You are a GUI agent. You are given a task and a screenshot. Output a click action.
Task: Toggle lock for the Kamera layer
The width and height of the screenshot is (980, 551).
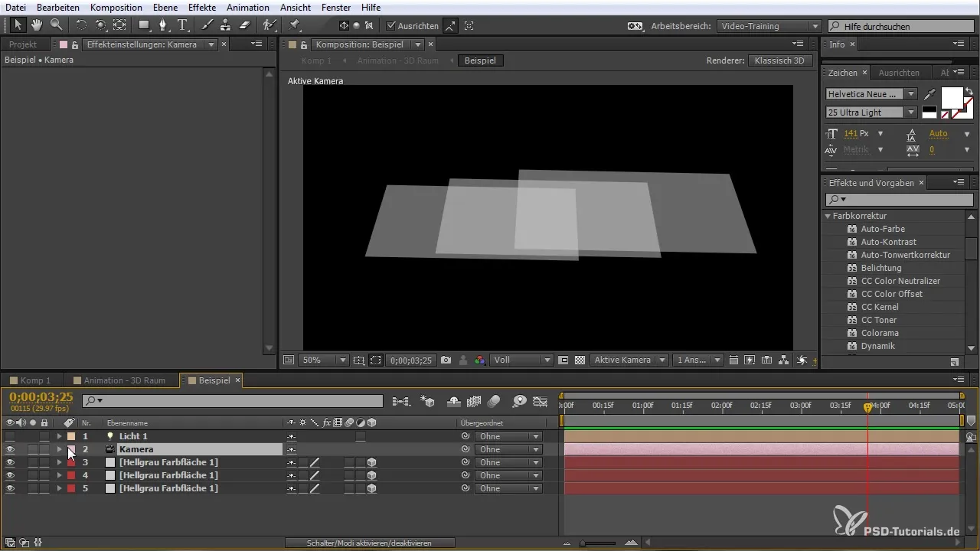click(44, 449)
